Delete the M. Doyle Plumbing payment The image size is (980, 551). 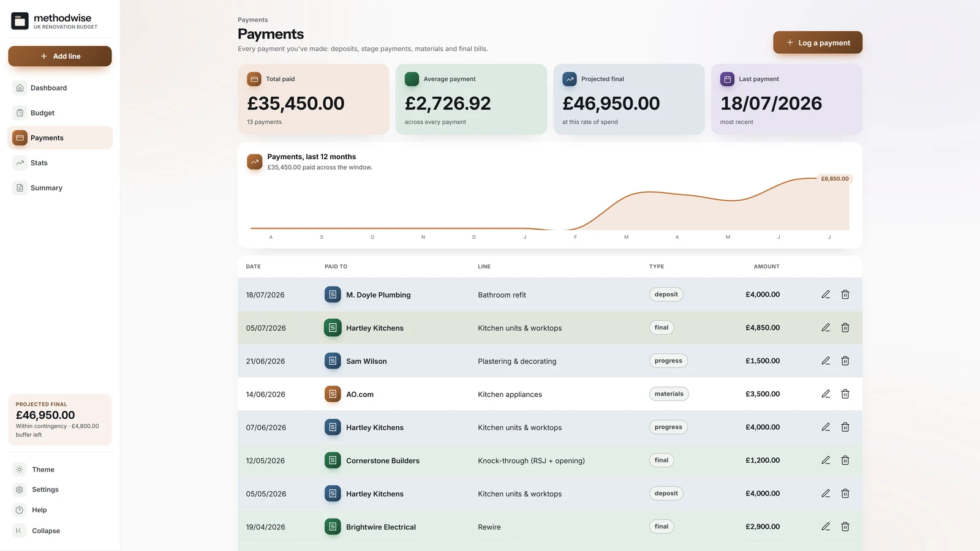click(x=845, y=294)
